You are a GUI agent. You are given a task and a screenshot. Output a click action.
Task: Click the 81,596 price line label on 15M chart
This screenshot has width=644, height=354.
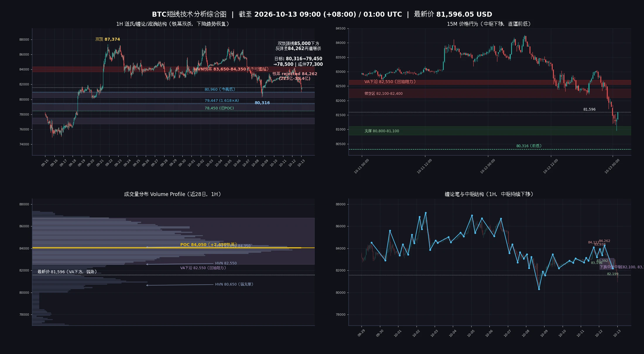pyautogui.click(x=589, y=109)
